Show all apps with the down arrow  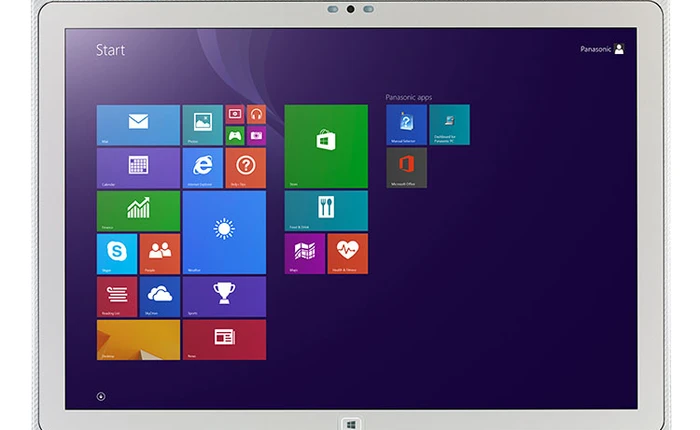tap(101, 396)
